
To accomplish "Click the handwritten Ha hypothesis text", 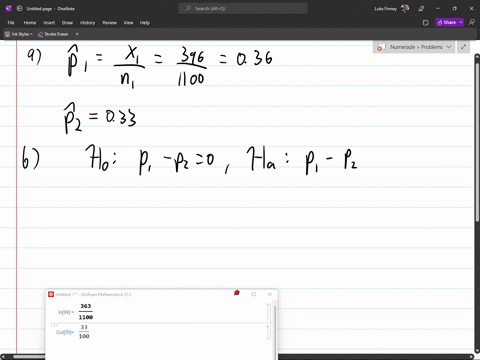I will pos(302,161).
